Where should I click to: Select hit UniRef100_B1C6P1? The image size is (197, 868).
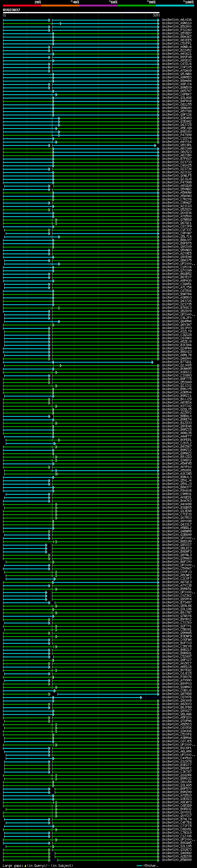tap(177, 749)
